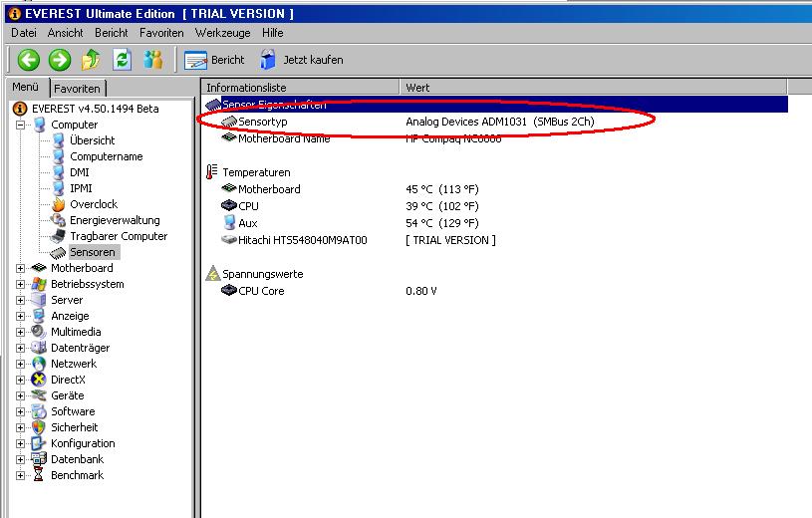Click the Temperaturen section heading
Viewport: 812px width, 518px height.
pos(256,172)
